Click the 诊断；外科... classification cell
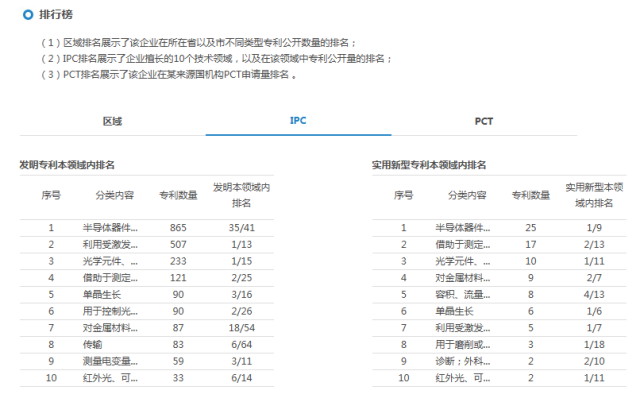 [463, 361]
